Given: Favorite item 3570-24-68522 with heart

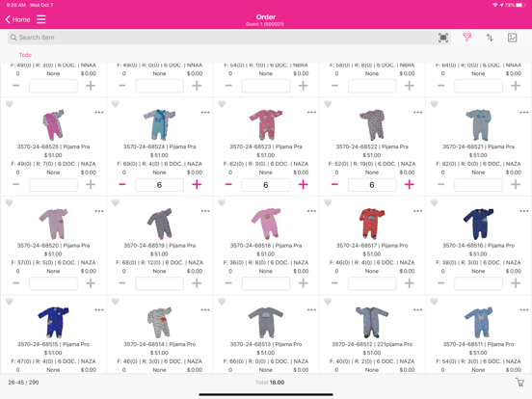Looking at the screenshot, I should (328, 104).
